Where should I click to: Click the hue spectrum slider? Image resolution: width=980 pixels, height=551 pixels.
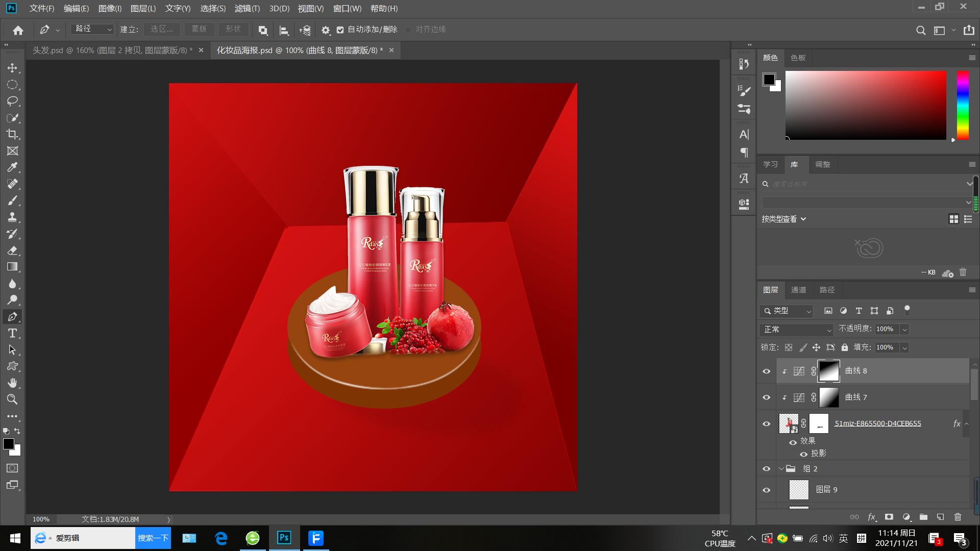[x=963, y=105]
